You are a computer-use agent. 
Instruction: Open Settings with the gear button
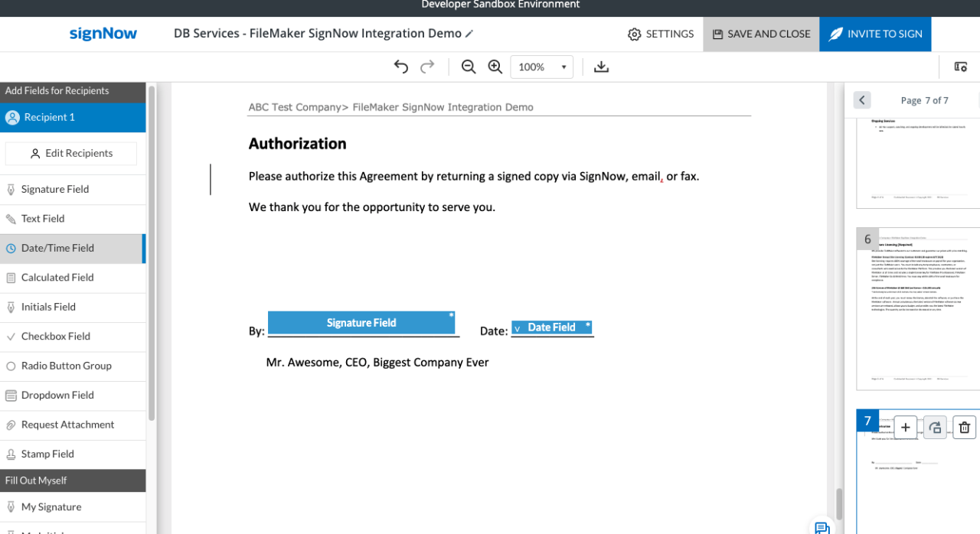661,34
